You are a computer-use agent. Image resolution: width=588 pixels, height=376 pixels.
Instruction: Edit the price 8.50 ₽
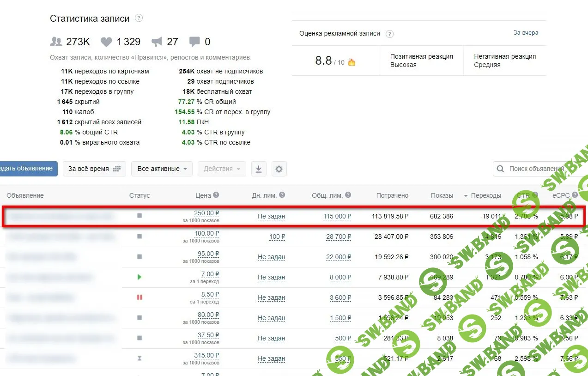(210, 294)
